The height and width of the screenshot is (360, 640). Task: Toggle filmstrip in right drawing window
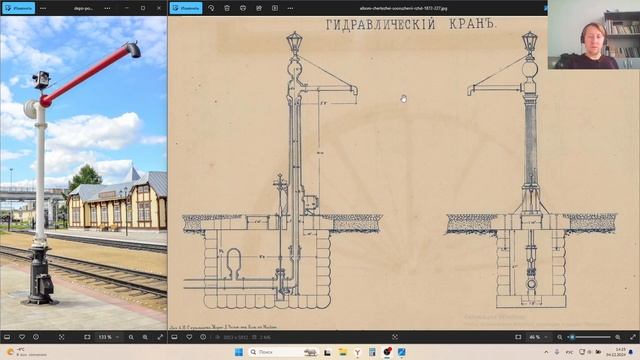tap(174, 337)
